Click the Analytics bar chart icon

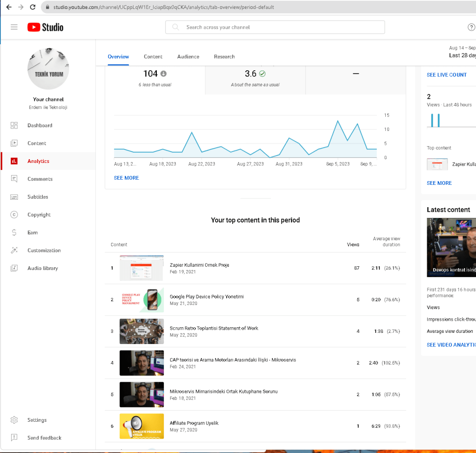tap(14, 161)
